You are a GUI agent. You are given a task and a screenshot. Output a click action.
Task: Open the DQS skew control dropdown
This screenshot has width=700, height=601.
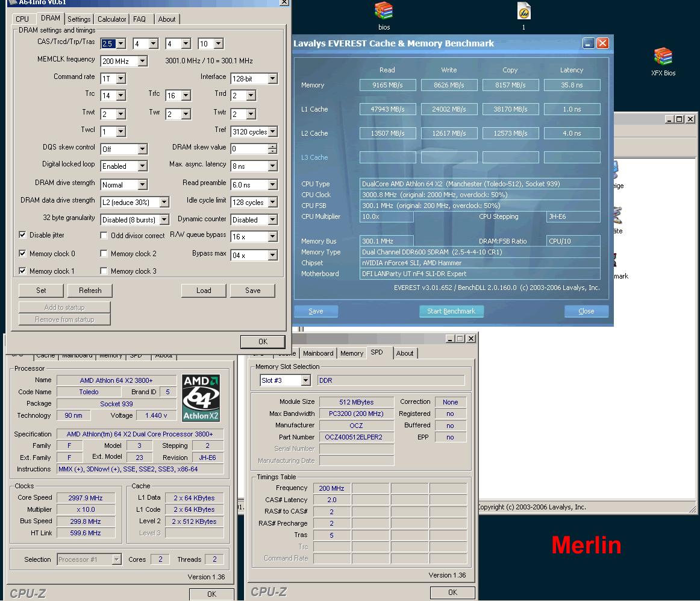(142, 149)
